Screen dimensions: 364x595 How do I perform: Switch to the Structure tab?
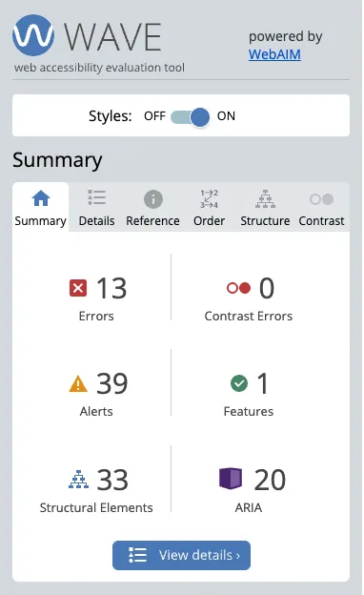(265, 207)
